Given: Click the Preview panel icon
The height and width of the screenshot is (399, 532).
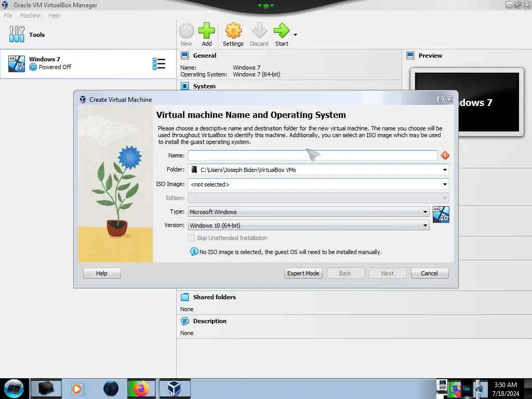Looking at the screenshot, I should pyautogui.click(x=410, y=55).
